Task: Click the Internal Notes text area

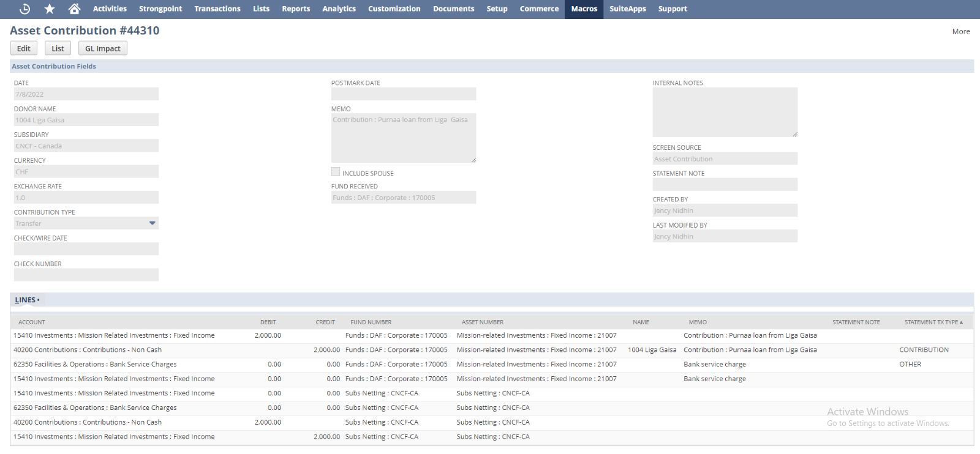Action: point(725,112)
